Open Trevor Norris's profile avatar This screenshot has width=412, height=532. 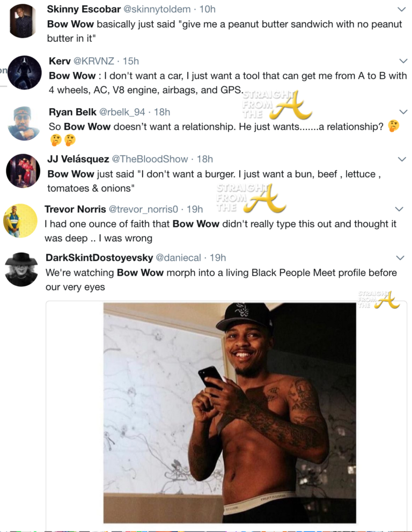pyautogui.click(x=20, y=220)
